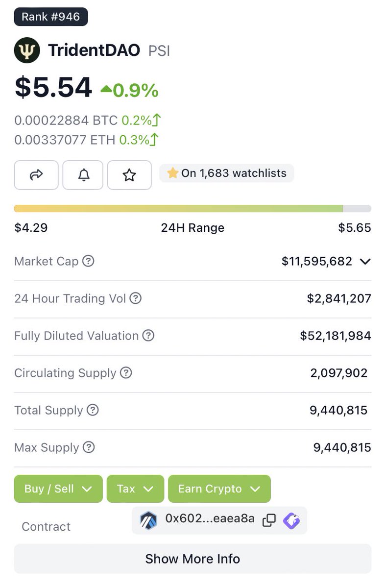Image resolution: width=385 pixels, height=588 pixels.
Task: Click the Show More Info button
Action: point(192,559)
